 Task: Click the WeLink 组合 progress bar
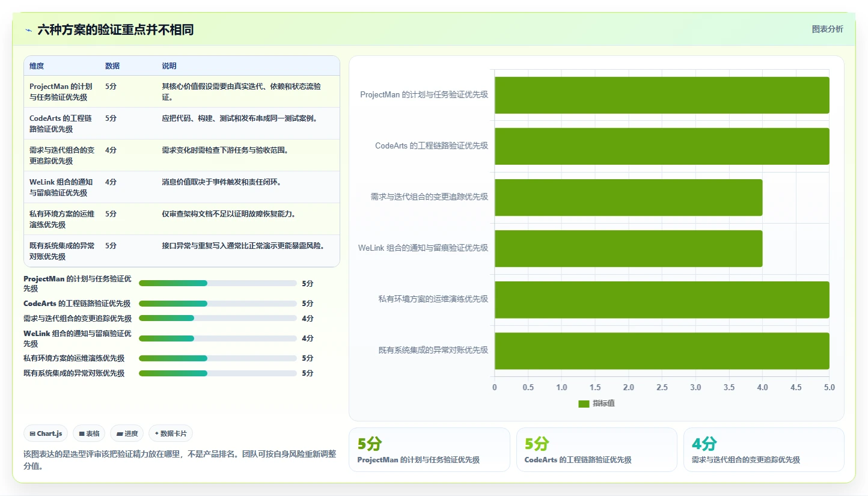[x=218, y=338]
